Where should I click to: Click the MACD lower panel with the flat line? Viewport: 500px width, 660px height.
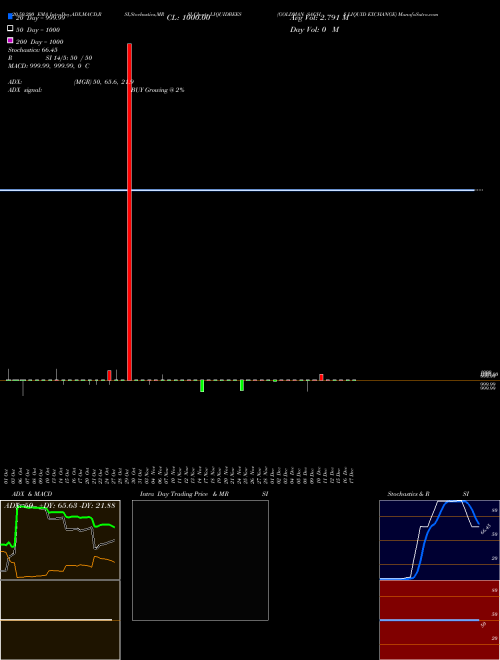point(60,620)
